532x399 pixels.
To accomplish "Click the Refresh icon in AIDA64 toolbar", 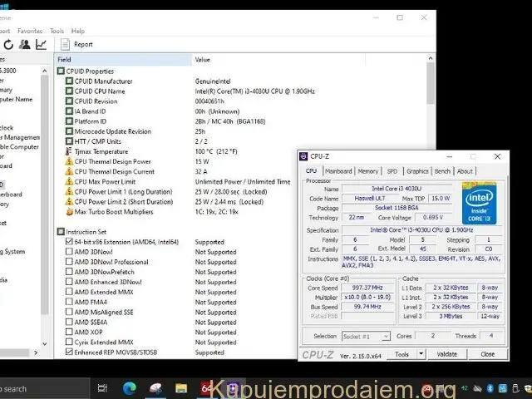I will point(8,44).
